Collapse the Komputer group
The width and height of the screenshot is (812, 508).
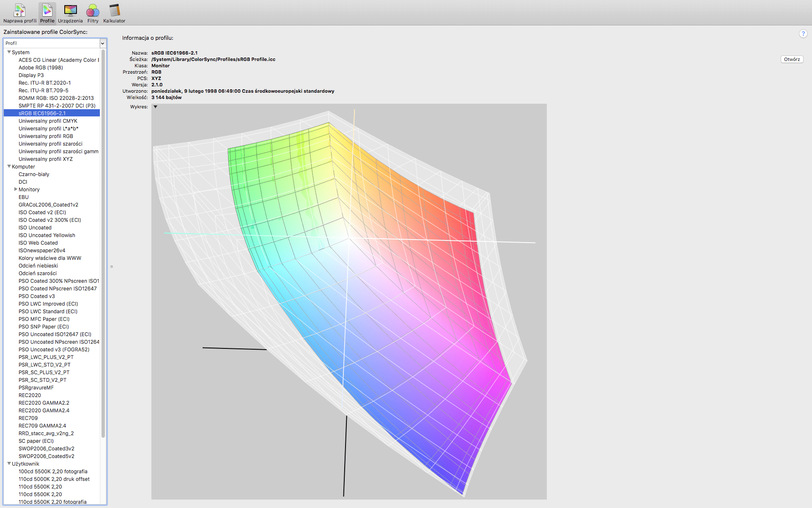(x=9, y=166)
